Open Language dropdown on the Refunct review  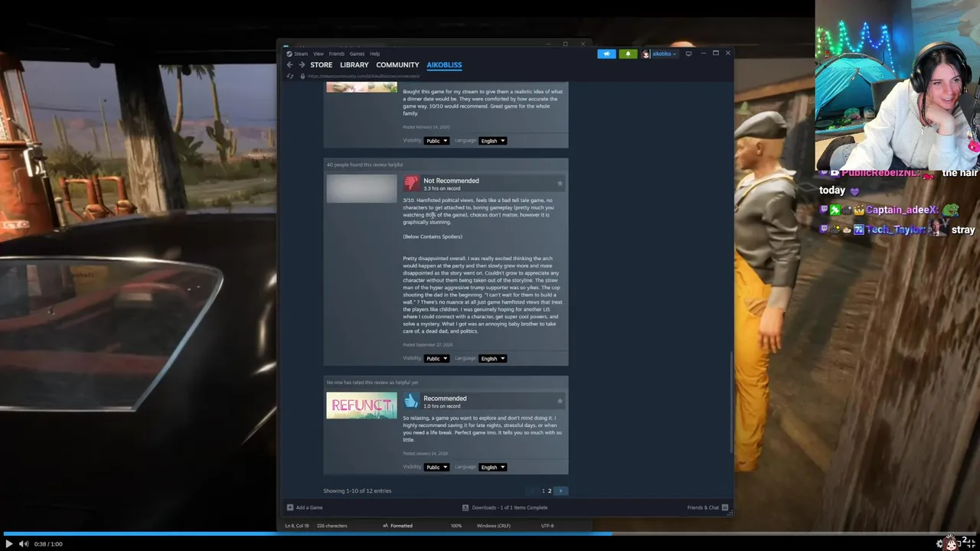pos(492,467)
